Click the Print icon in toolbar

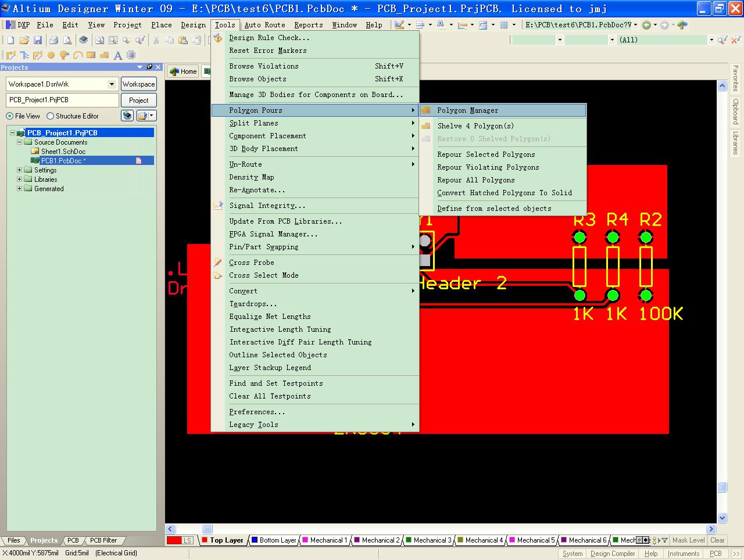pos(54,40)
